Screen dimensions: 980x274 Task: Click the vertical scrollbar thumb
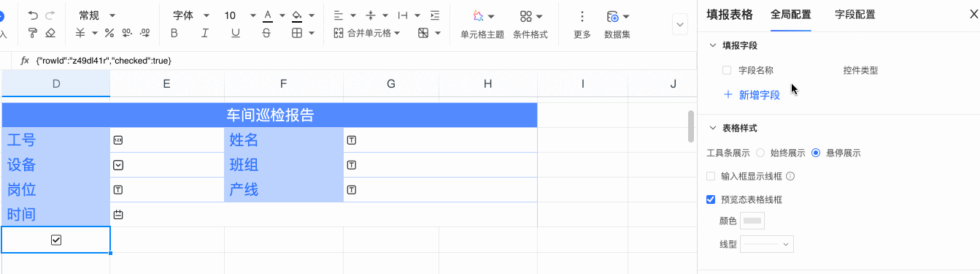pos(691,126)
